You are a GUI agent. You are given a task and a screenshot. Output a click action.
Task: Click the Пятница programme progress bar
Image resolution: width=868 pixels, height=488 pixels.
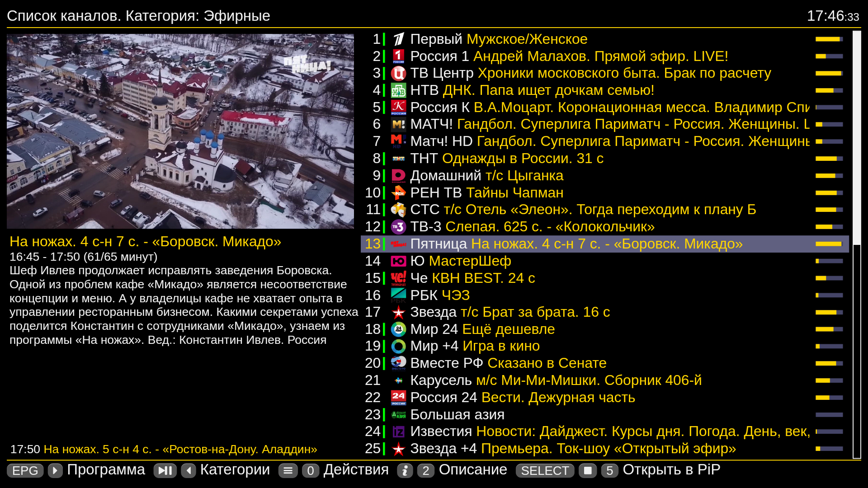(x=829, y=244)
